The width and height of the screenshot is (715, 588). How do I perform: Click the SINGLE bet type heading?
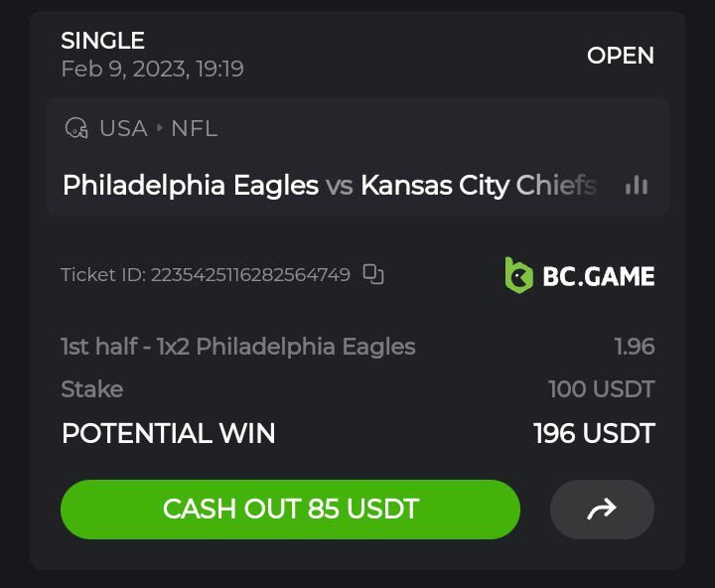click(103, 41)
